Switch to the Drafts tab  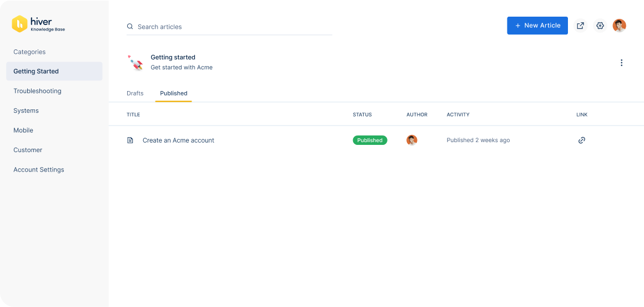tap(135, 93)
